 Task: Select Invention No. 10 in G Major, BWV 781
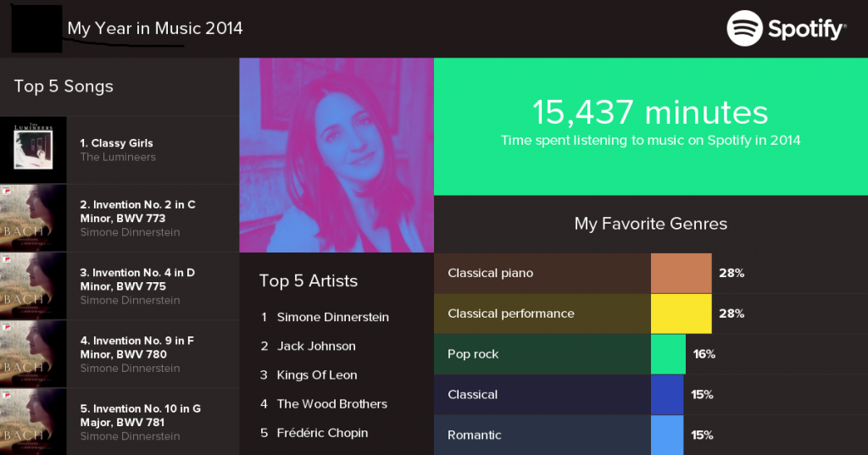tap(141, 416)
